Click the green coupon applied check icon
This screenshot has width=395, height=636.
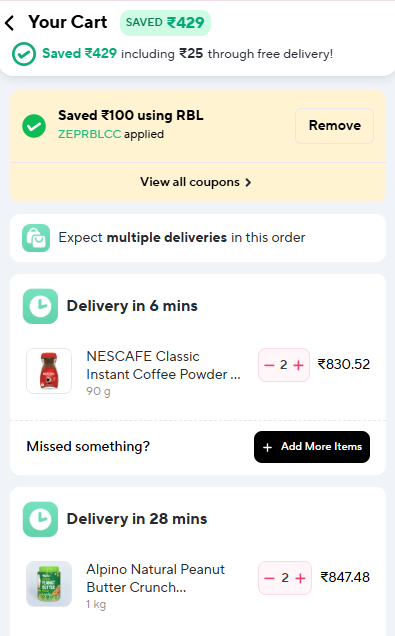pos(34,126)
